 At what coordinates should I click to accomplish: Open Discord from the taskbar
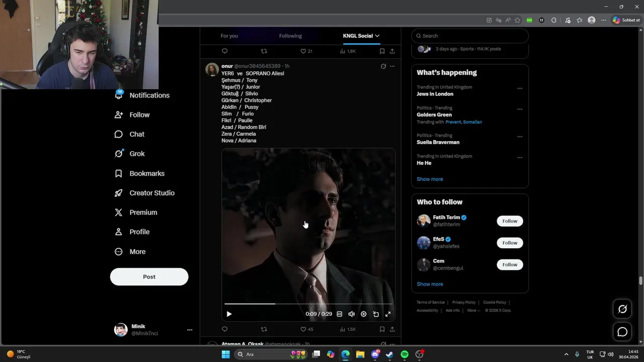(375, 354)
